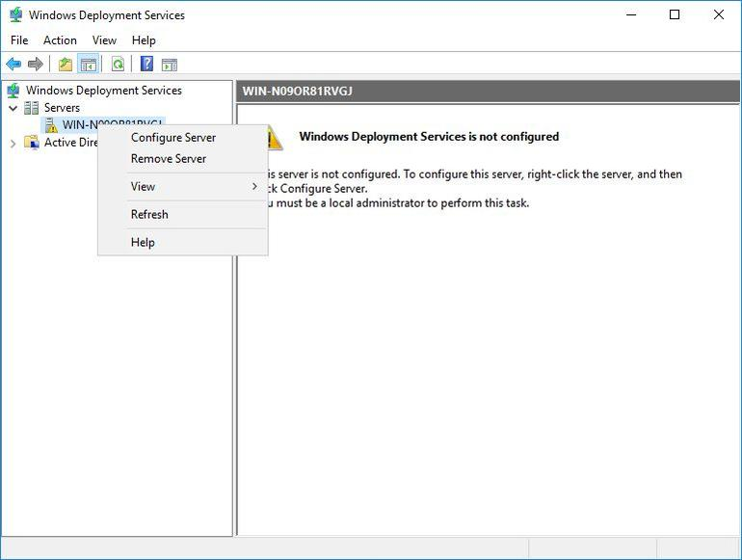Open the Action menu
Image resolution: width=742 pixels, height=560 pixels.
tap(60, 40)
